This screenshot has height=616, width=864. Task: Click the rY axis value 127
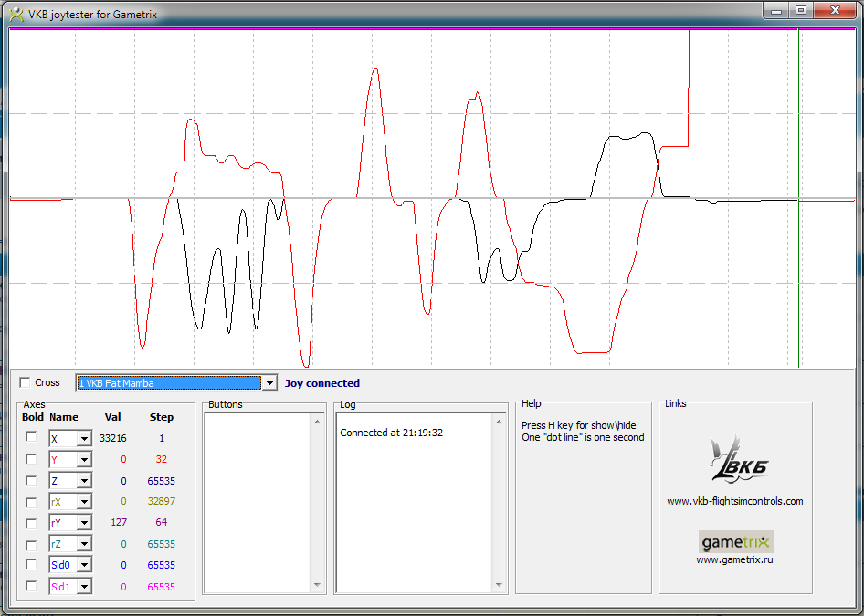click(119, 522)
